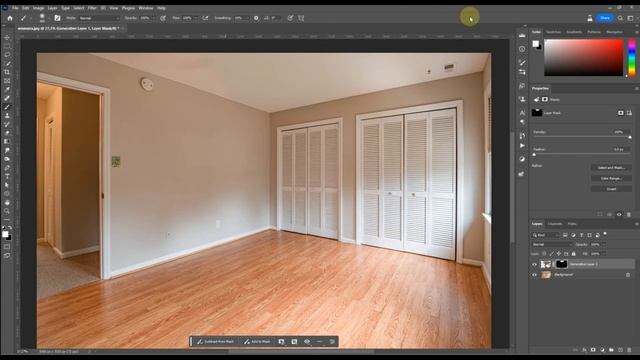Viewport: 640px width, 360px height.
Task: Toggle lock all padlock icon
Action: pos(573,254)
